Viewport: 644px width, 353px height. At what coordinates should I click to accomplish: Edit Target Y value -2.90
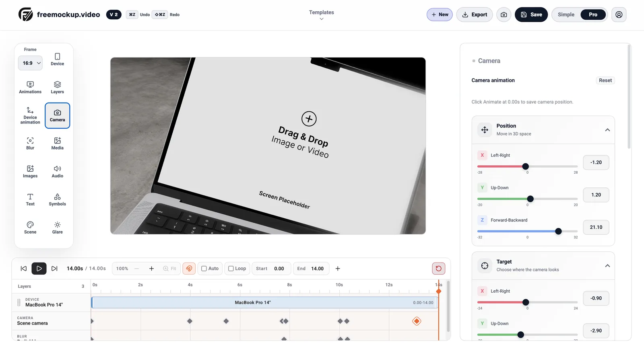(x=596, y=331)
